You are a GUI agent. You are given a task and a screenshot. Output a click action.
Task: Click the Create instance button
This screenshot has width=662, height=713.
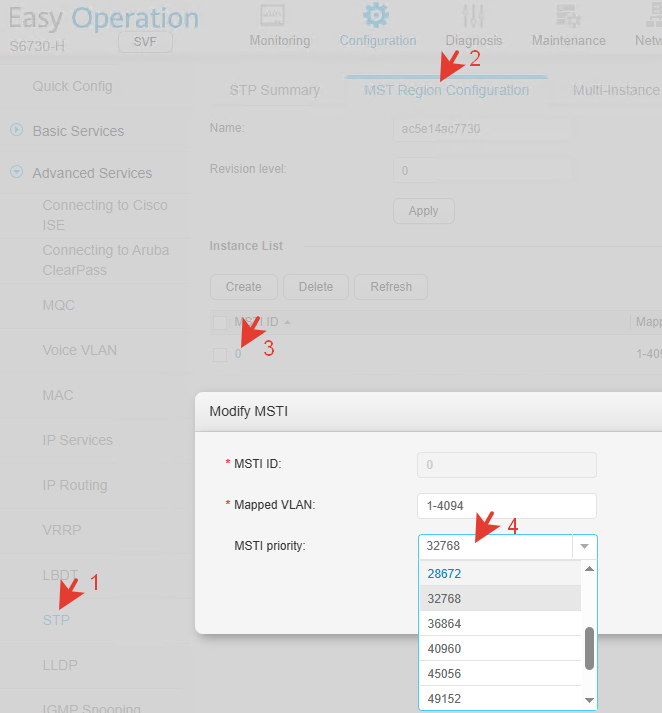click(x=244, y=287)
